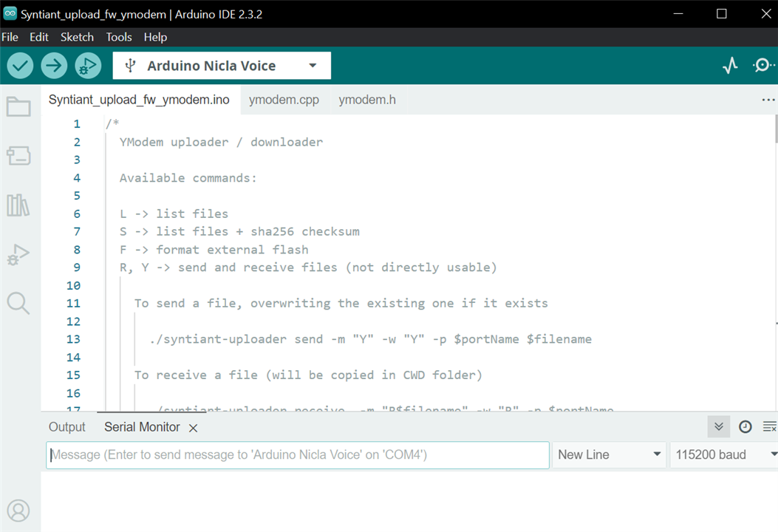
Task: Click the 'R, Y -> send and receive files' line
Action: coord(308,267)
